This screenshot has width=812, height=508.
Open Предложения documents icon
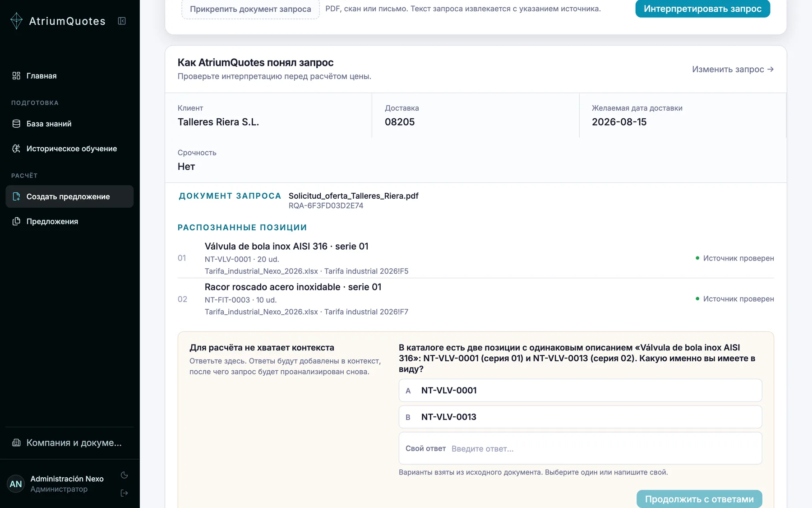pyautogui.click(x=16, y=221)
